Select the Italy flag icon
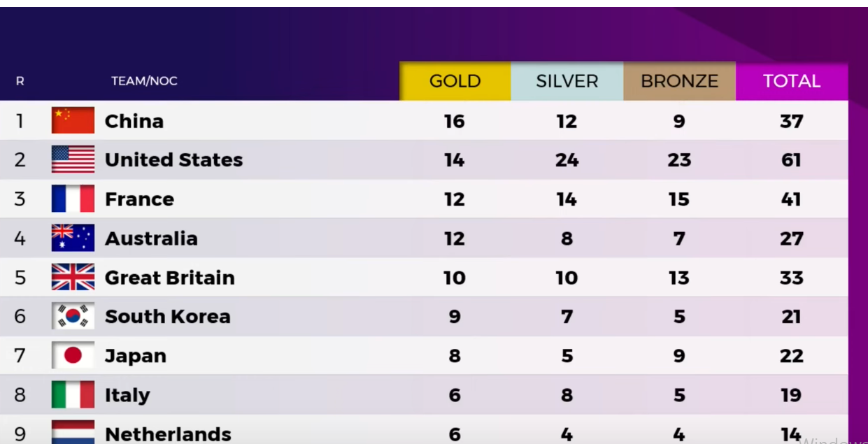868x444 pixels. [x=73, y=394]
